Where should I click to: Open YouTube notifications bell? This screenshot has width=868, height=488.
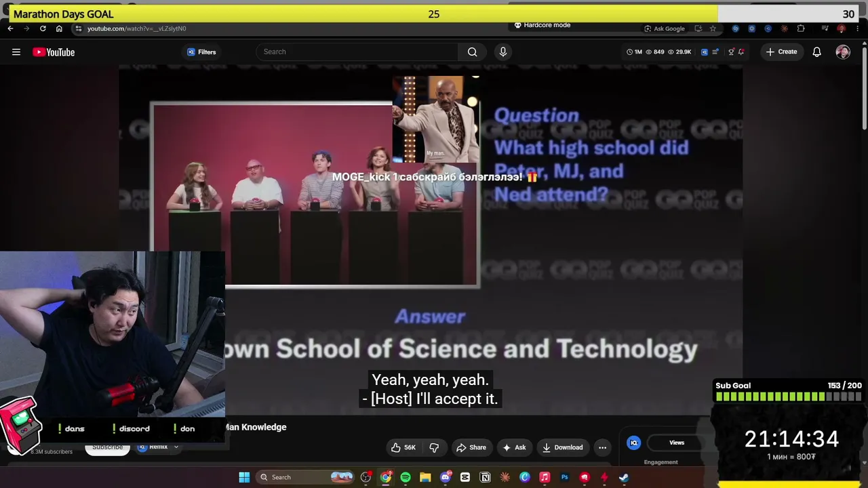pos(816,52)
